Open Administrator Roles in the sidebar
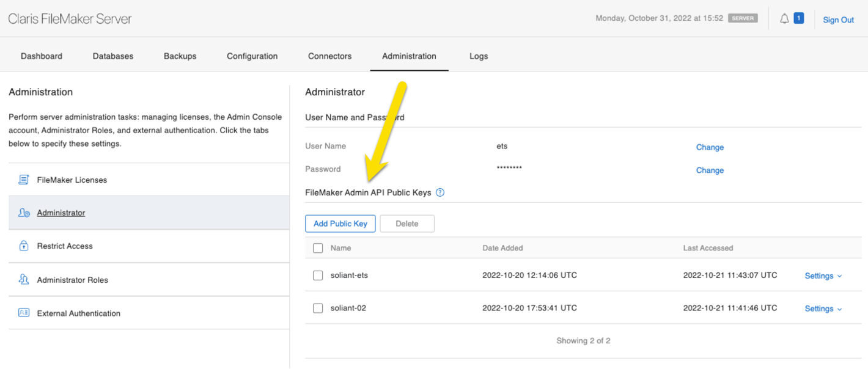 click(x=149, y=280)
